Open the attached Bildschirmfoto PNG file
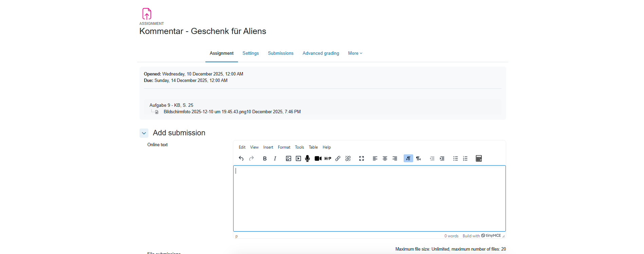The height and width of the screenshot is (254, 644). (205, 112)
